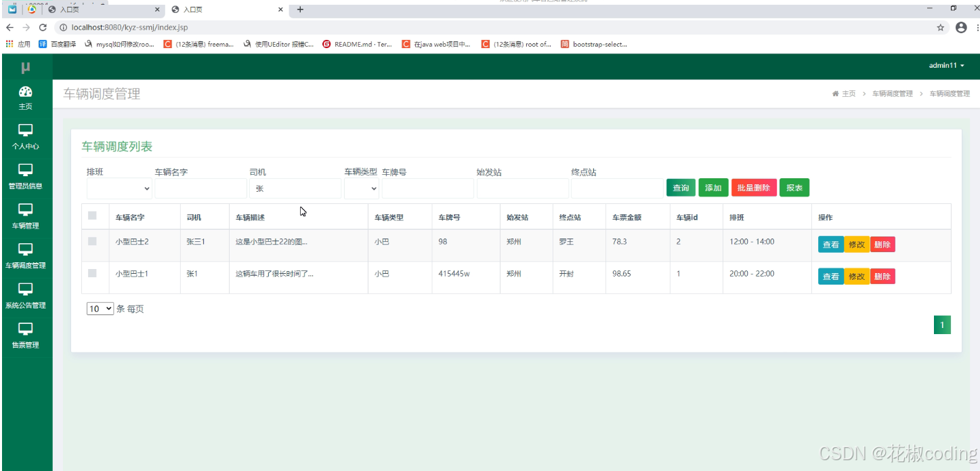980x471 pixels.
Task: Open 管理员信息 monitor icon in sidebar
Action: pyautogui.click(x=26, y=170)
